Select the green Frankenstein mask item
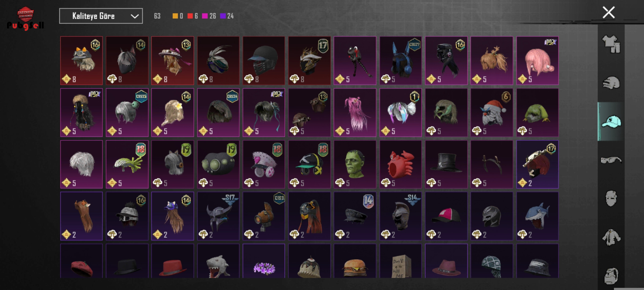This screenshot has height=290, width=644. coord(355,164)
